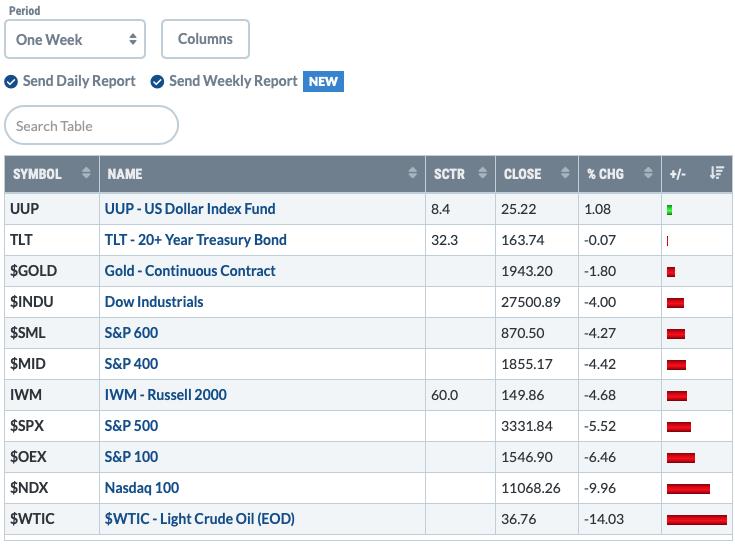The width and height of the screenshot is (735, 544).
Task: Sort by the SCTR column sort arrows
Action: [x=482, y=173]
